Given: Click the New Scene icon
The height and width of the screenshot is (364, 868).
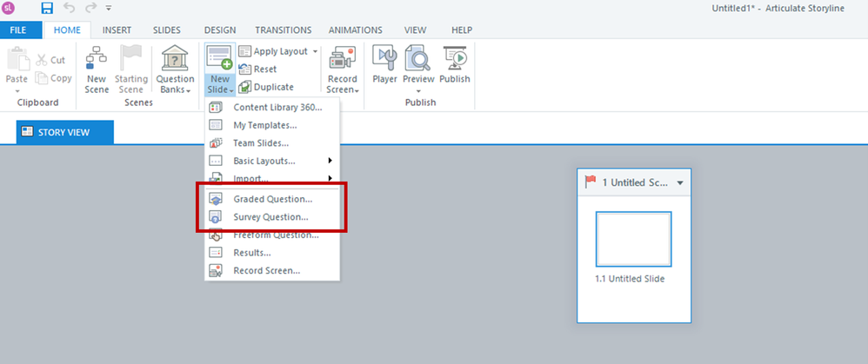Looking at the screenshot, I should coord(97,58).
